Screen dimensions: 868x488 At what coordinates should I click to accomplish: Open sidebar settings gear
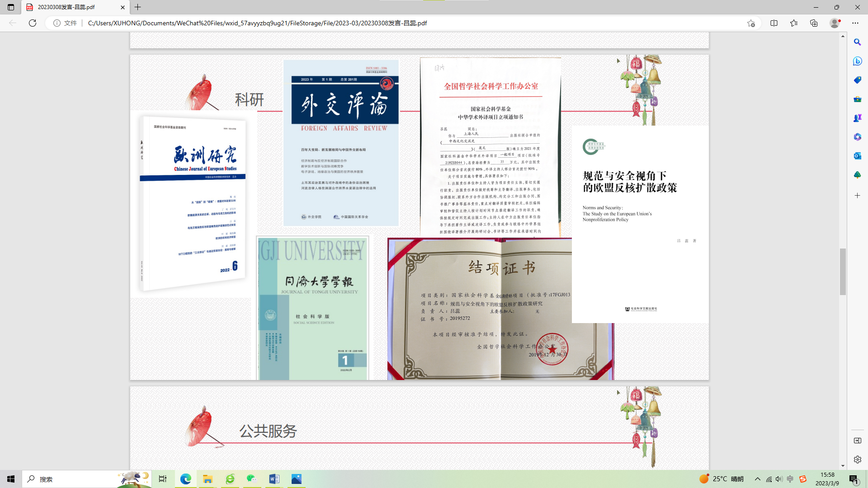pyautogui.click(x=857, y=460)
